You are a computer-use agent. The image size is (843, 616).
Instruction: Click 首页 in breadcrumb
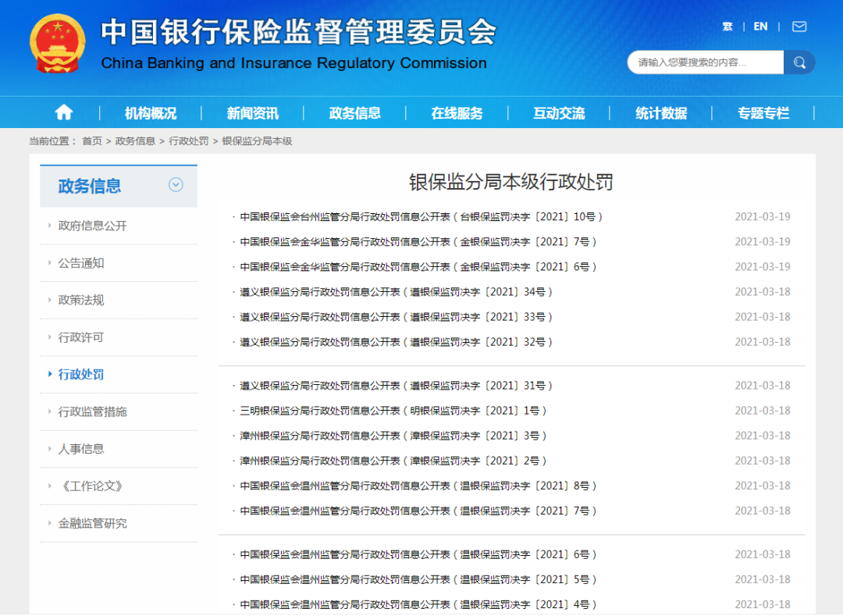[92, 141]
